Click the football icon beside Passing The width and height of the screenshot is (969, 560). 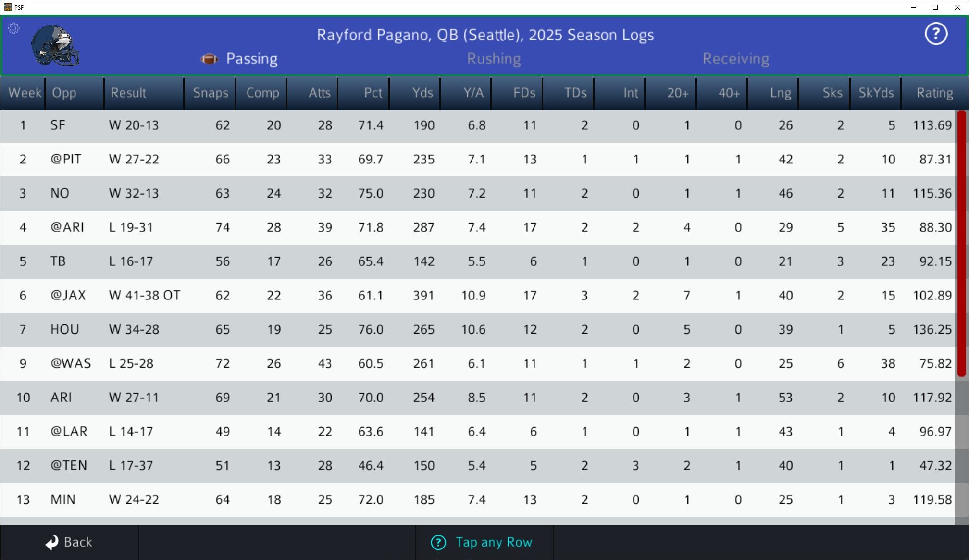click(x=210, y=59)
